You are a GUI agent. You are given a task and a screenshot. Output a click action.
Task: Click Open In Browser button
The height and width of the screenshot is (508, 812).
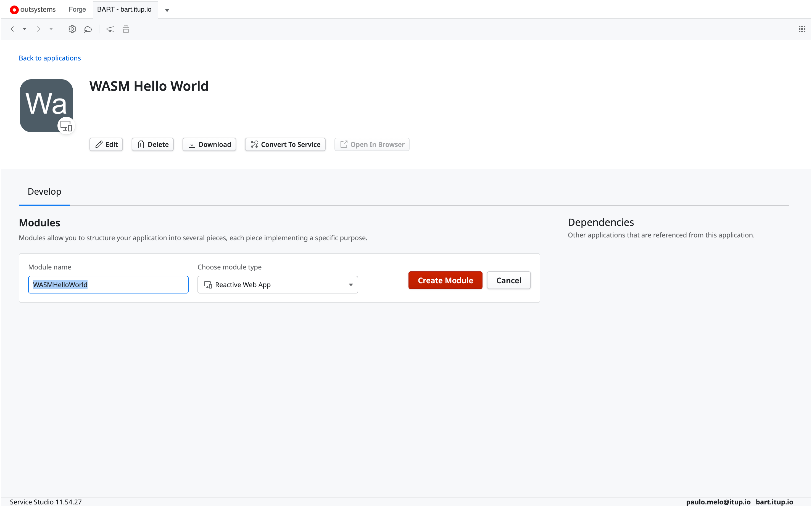372,144
